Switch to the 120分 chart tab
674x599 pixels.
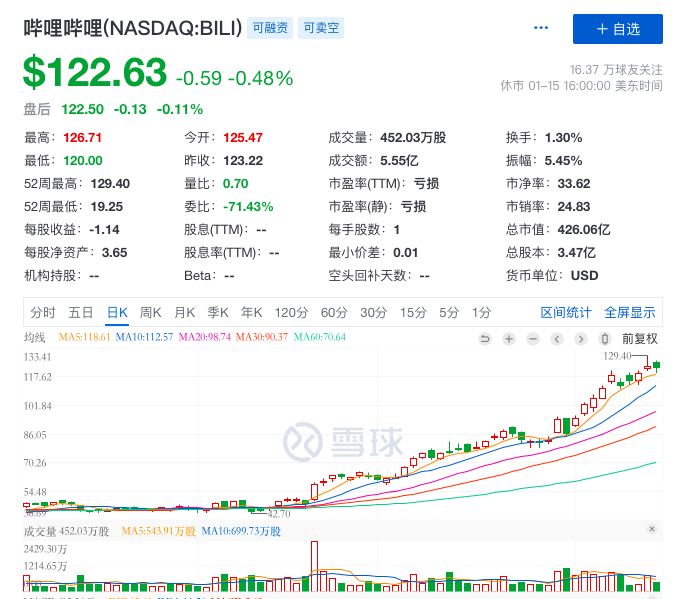click(291, 312)
